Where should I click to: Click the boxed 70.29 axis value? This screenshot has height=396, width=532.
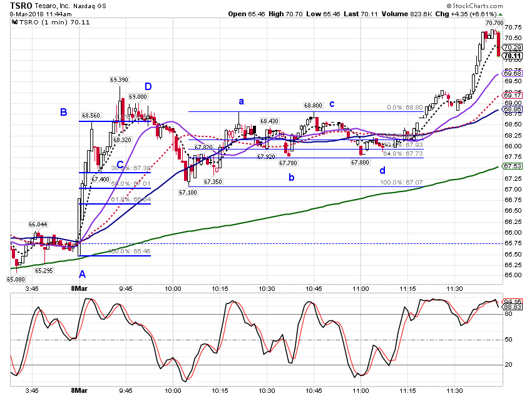(513, 48)
